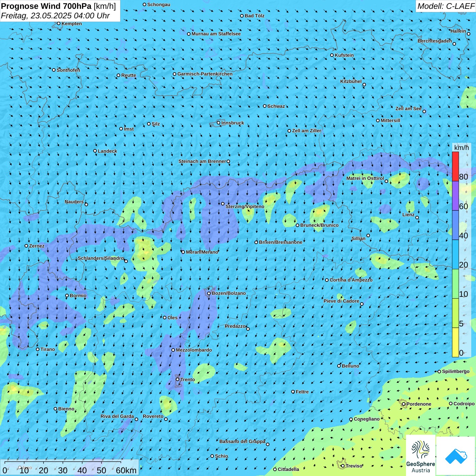
Task: Click the Mezzolombardo label
Action: point(194,350)
